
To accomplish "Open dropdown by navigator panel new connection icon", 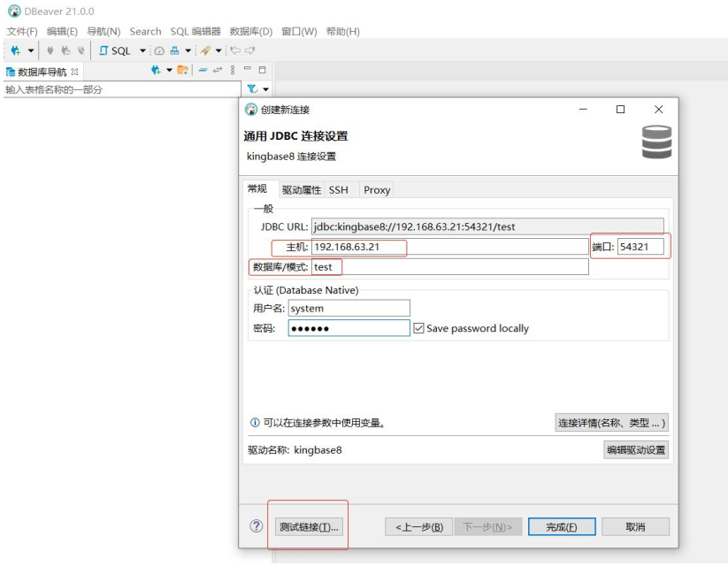I will 170,70.
